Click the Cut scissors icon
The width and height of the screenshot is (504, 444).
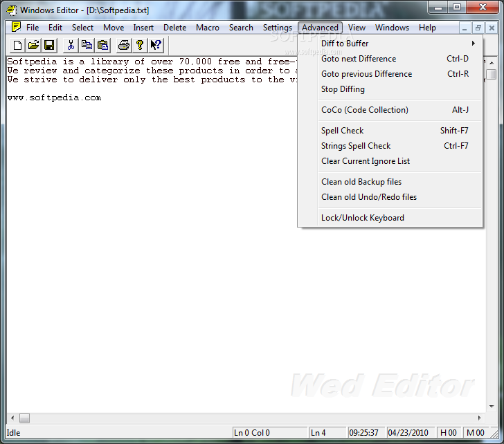(x=71, y=45)
